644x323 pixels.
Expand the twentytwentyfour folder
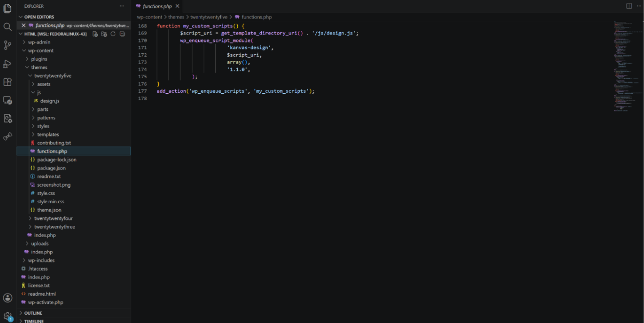pos(74,218)
